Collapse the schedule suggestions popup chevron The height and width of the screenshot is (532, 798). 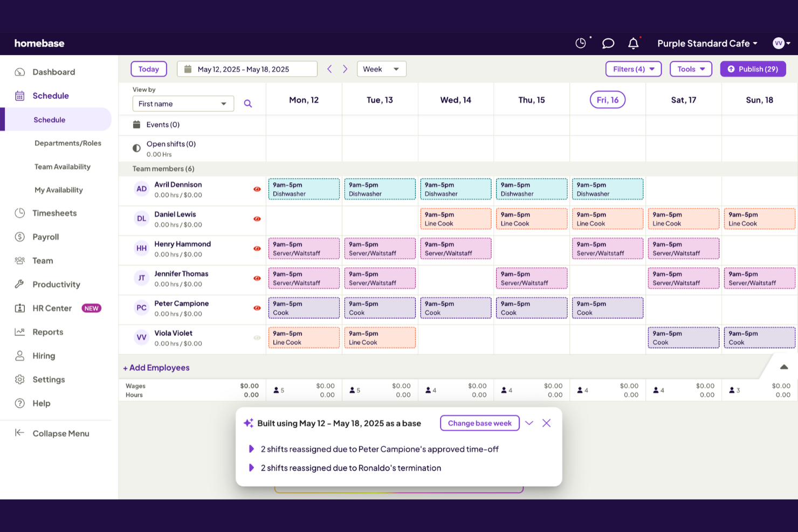click(529, 423)
